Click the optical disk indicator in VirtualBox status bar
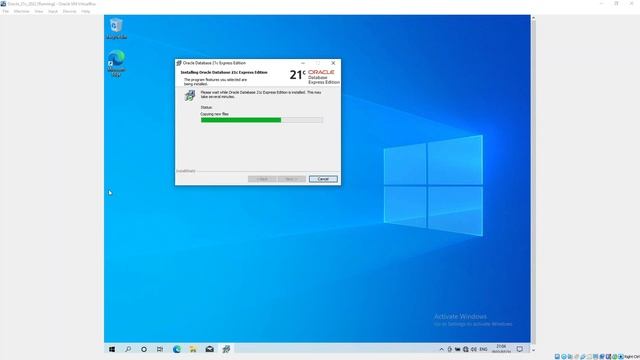This screenshot has height=360, width=640. 564,357
